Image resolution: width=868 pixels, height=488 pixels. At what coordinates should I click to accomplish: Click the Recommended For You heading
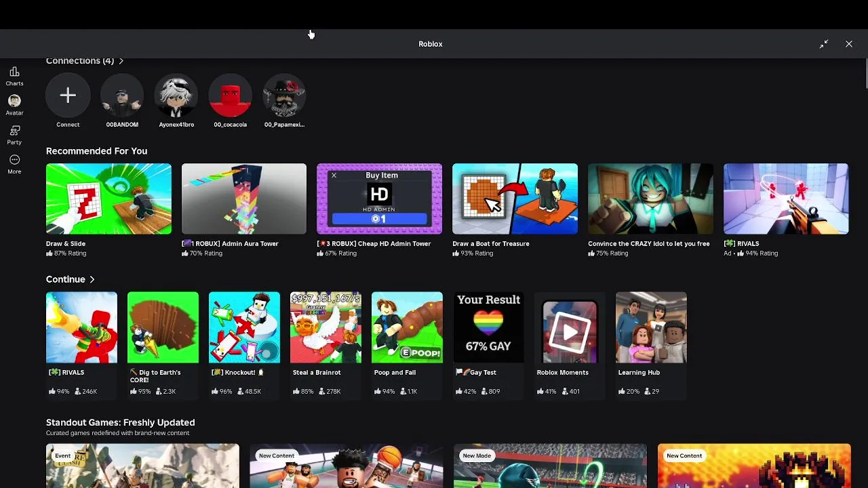(96, 151)
